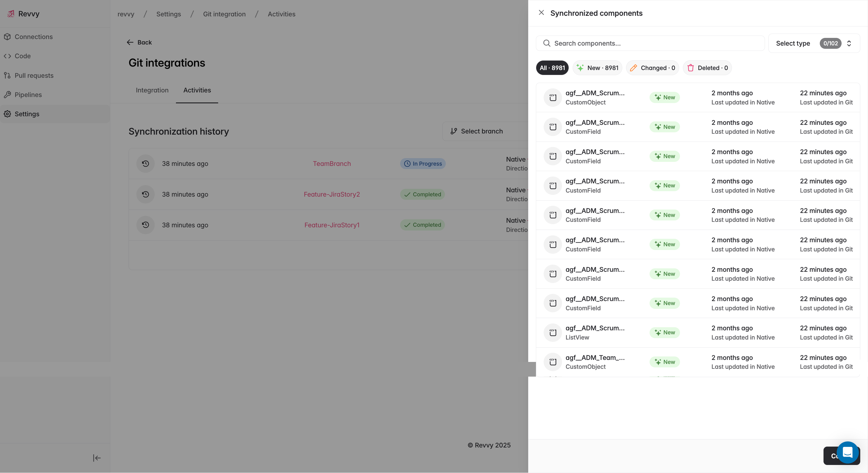Close the Synchronized components panel
This screenshot has height=473, width=868.
pyautogui.click(x=541, y=13)
